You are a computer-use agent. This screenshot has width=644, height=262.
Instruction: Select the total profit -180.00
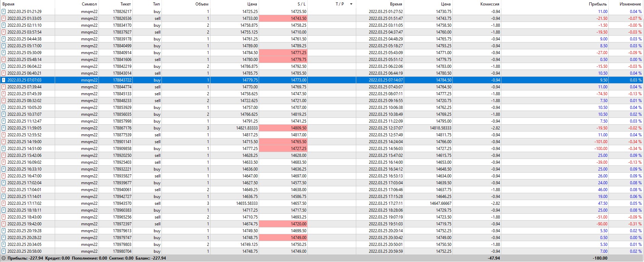600,258
